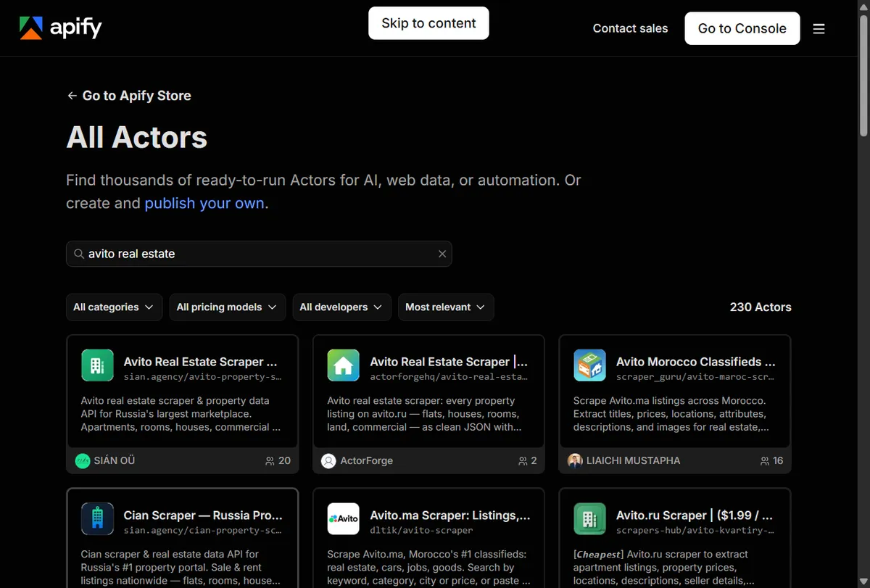This screenshot has width=870, height=588.
Task: Click the actorforgehq/avito-real-esta... slug
Action: pos(449,377)
